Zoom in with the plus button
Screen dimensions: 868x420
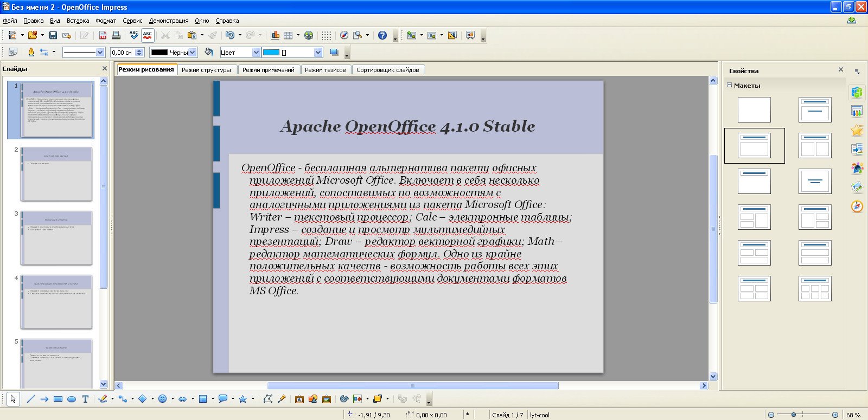coord(835,415)
